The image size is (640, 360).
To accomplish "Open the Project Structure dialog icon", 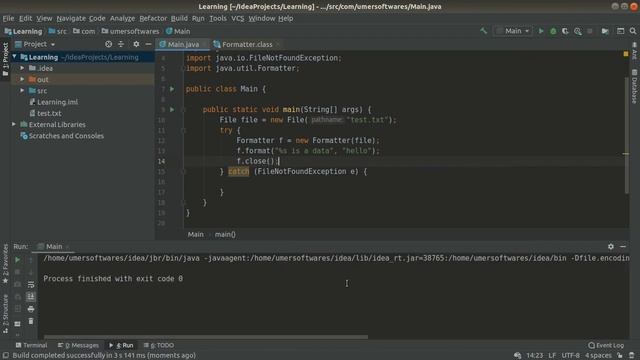I will (605, 31).
